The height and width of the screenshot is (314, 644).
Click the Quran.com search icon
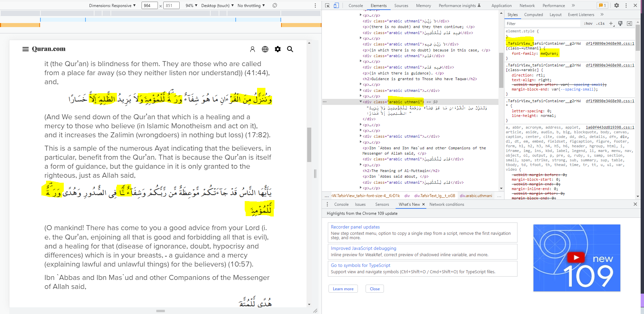[290, 49]
